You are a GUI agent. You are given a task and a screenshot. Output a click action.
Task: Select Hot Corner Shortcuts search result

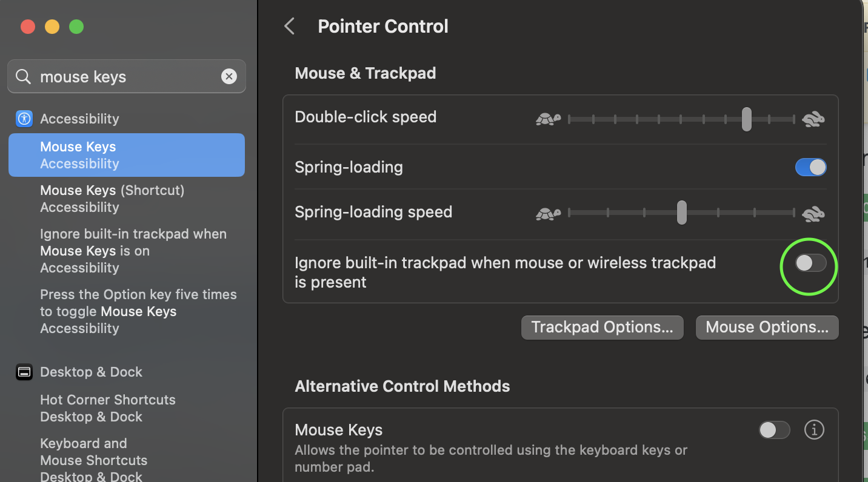pyautogui.click(x=108, y=408)
